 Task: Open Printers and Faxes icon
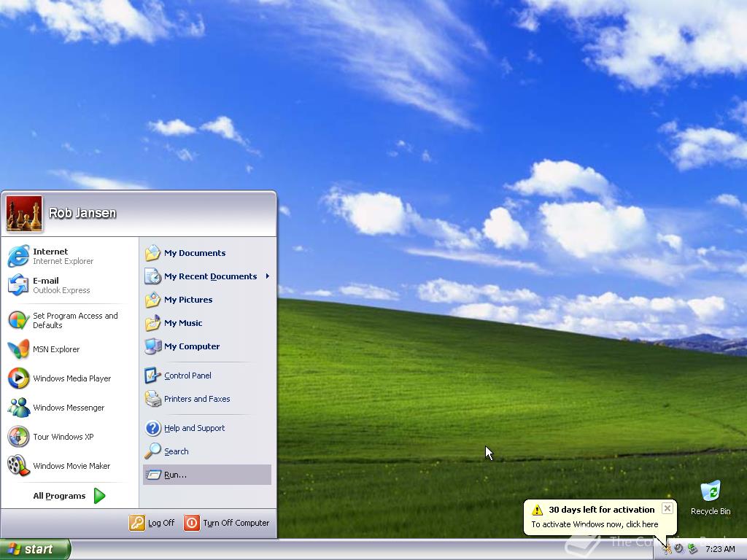pyautogui.click(x=153, y=399)
